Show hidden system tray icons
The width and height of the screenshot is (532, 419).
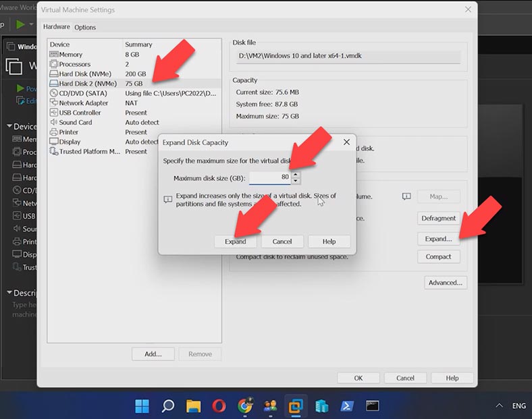(499, 406)
